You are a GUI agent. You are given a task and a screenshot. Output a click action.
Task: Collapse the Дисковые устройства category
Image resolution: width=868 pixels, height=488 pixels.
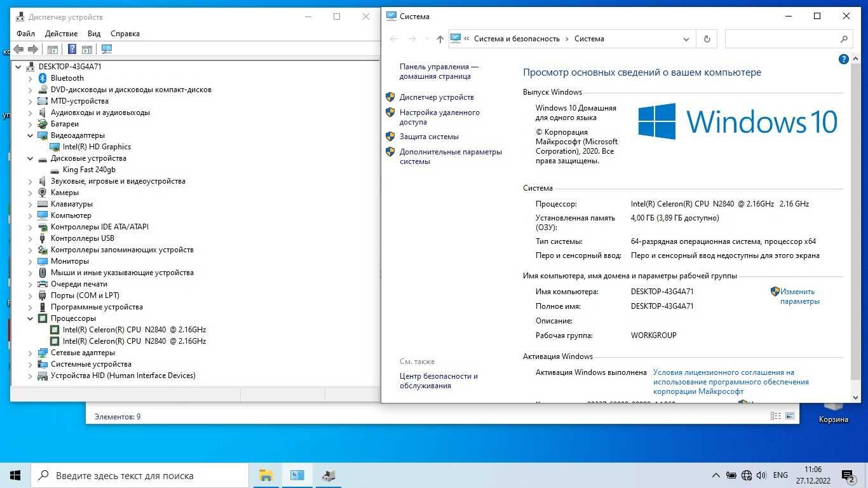[x=30, y=158]
